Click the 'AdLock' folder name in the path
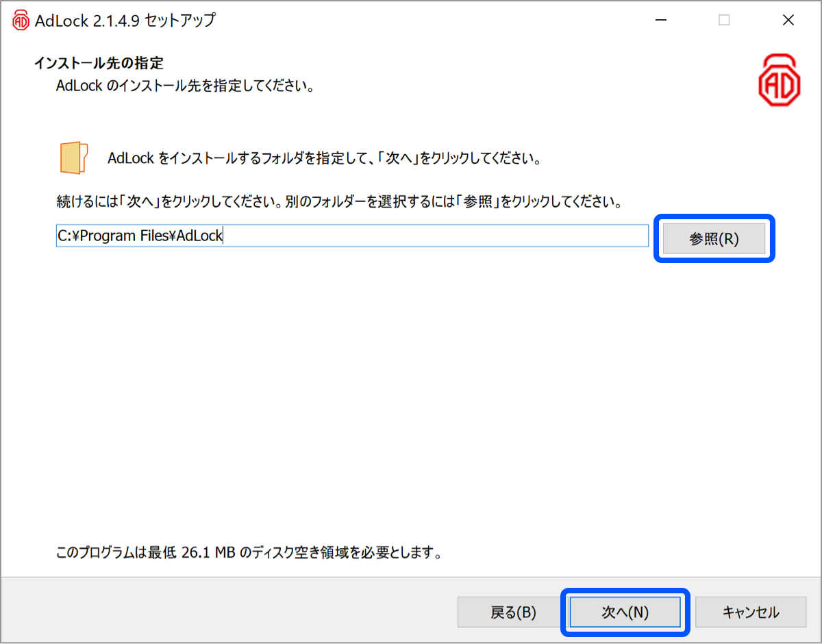This screenshot has width=822, height=644. click(x=200, y=236)
